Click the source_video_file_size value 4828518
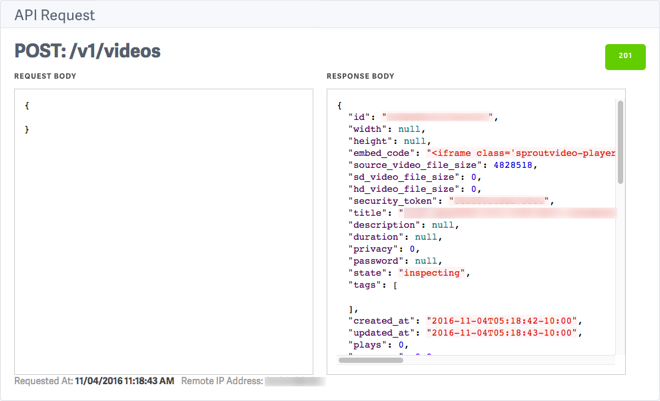660x401 pixels. tap(513, 165)
